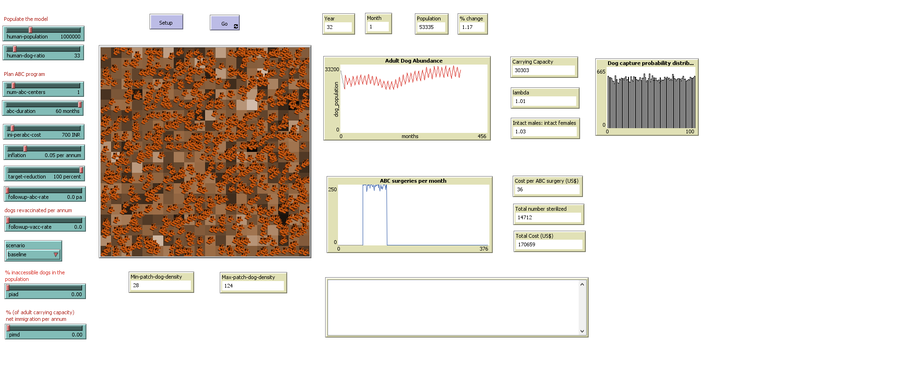Select the Month monitor value
The height and width of the screenshot is (384, 900).
[378, 26]
